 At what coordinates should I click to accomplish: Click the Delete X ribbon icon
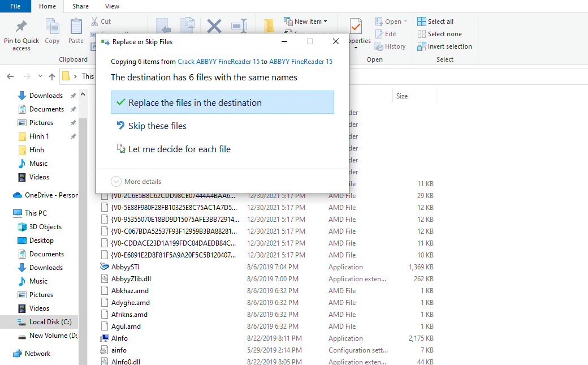tap(214, 26)
